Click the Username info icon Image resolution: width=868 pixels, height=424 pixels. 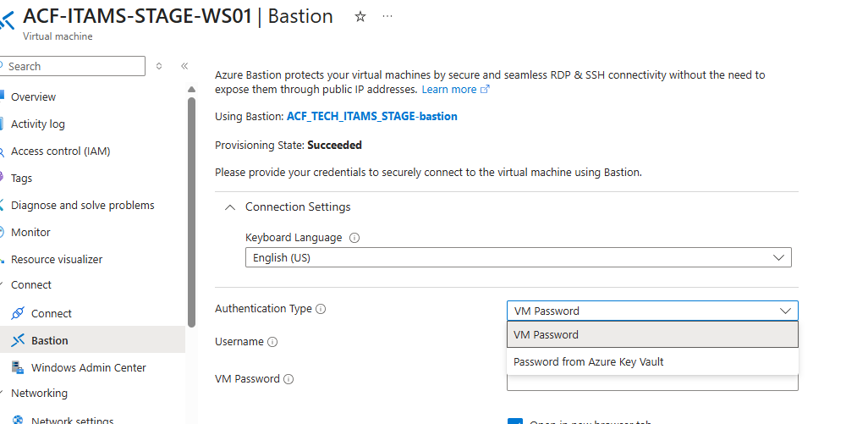pos(272,342)
